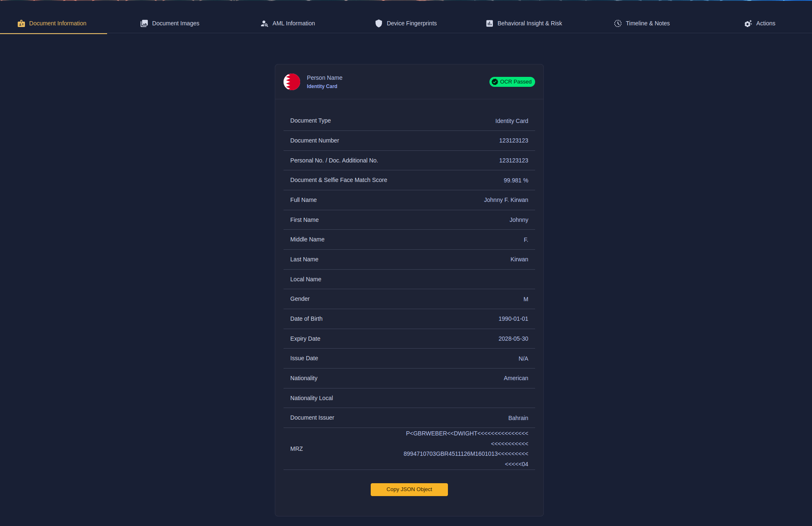Click the gear icon beside Actions
Screen dimensions: 812x526
[748, 24]
